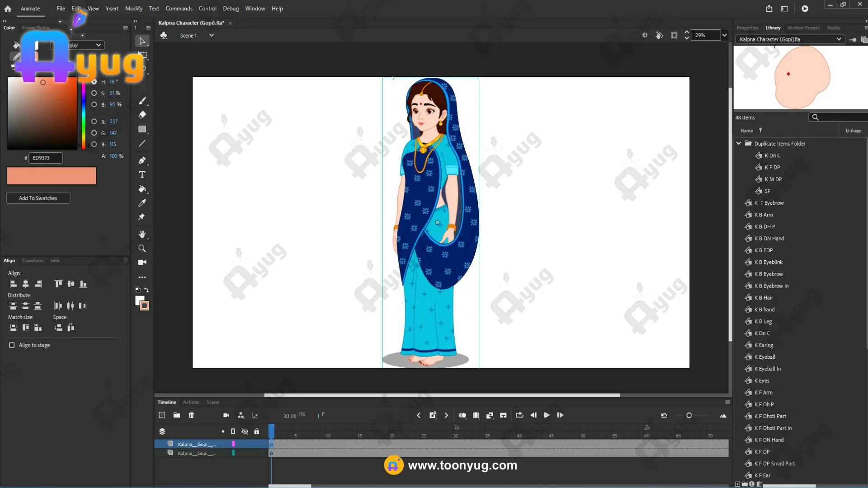Create a new layer in timeline
The width and height of the screenshot is (868, 488).
click(162, 415)
